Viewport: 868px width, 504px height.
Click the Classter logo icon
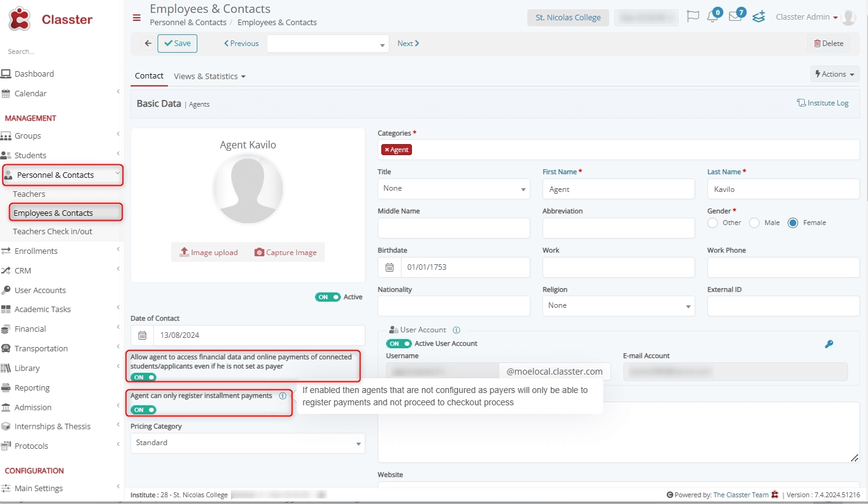click(x=20, y=19)
